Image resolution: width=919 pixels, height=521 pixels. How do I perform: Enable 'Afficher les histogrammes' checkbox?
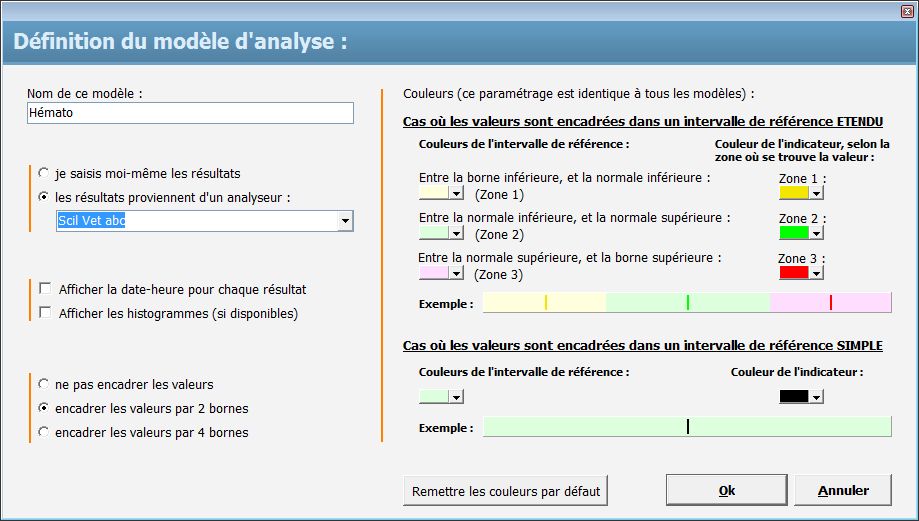pyautogui.click(x=45, y=313)
